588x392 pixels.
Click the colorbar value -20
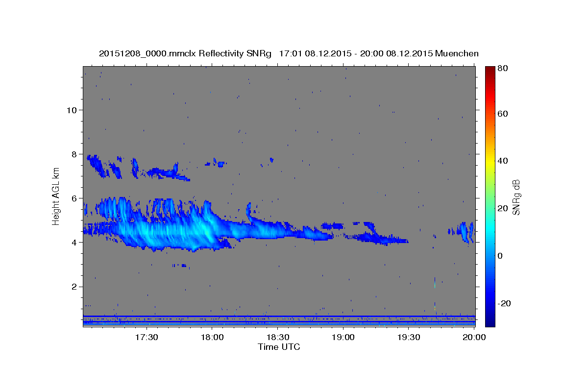point(505,303)
